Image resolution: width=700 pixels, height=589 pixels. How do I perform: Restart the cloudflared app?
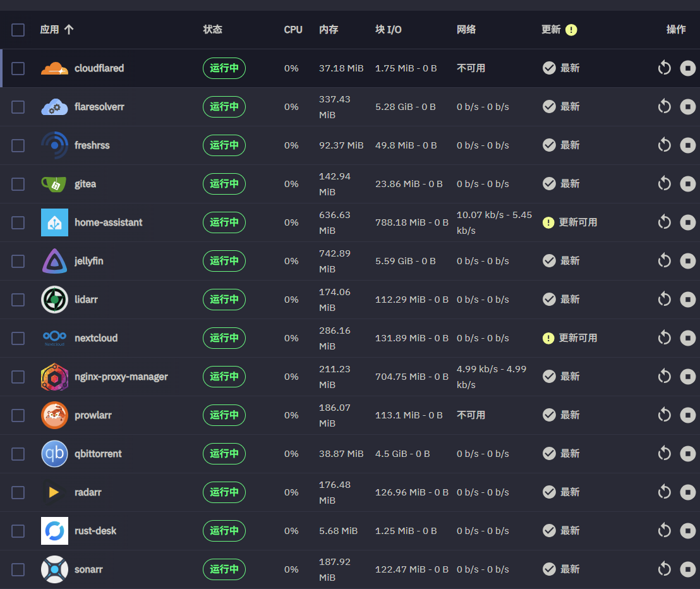point(664,68)
